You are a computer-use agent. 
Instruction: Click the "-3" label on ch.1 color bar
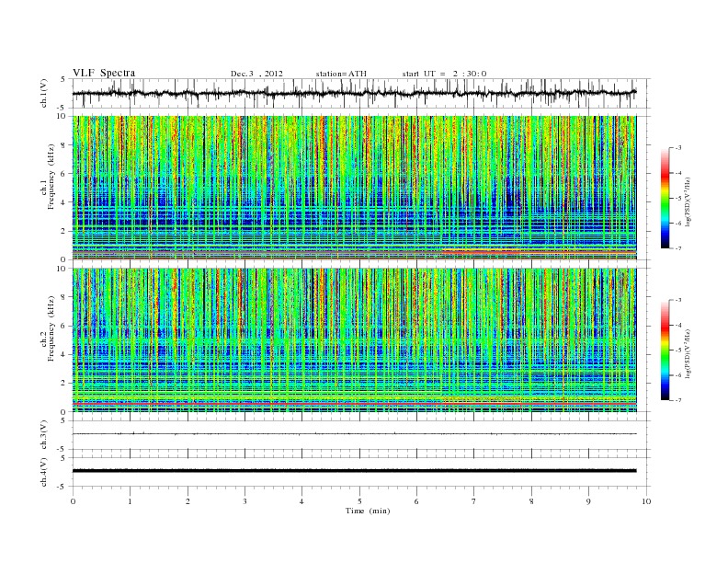677,148
